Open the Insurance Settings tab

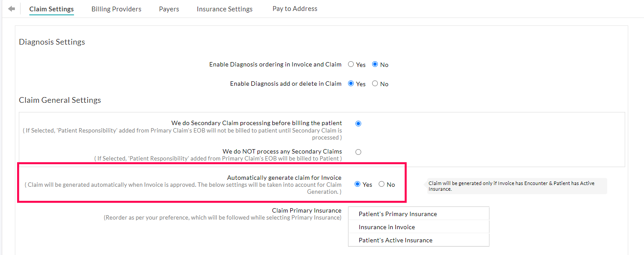(224, 9)
